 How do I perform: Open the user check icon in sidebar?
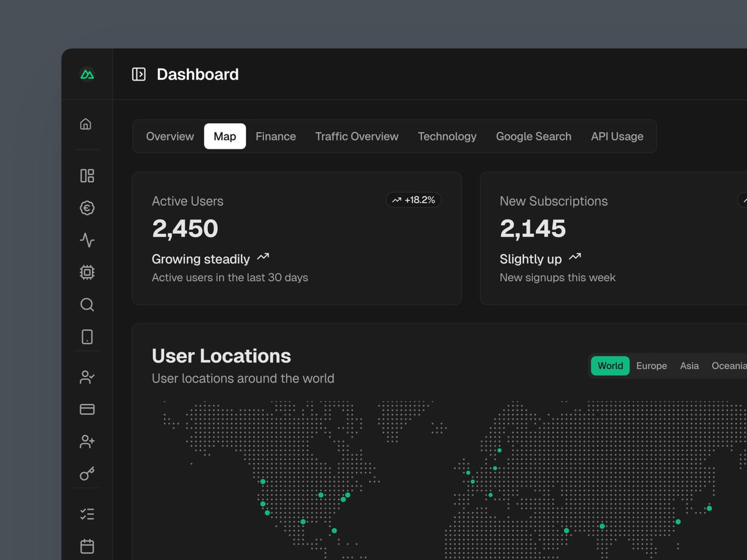(87, 377)
